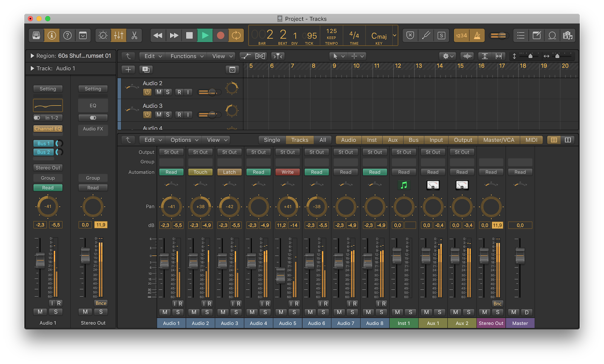Click the green Play button
The width and height of the screenshot is (604, 364).
(x=205, y=35)
